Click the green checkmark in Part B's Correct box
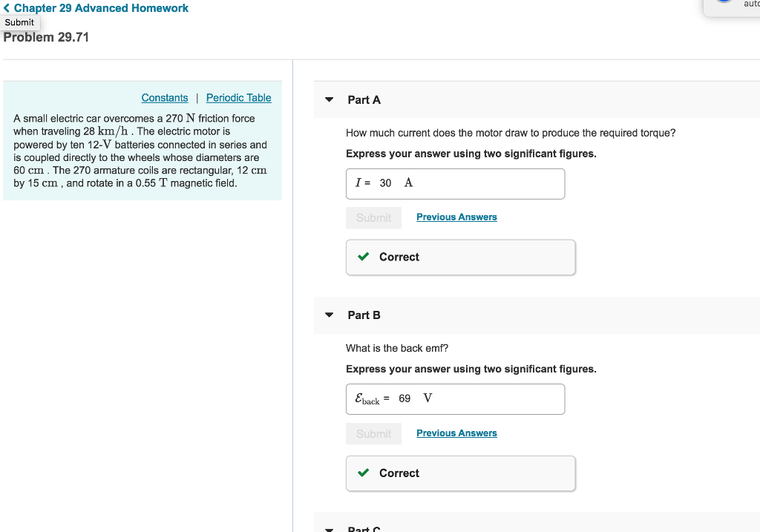The width and height of the screenshot is (760, 532). coord(363,473)
